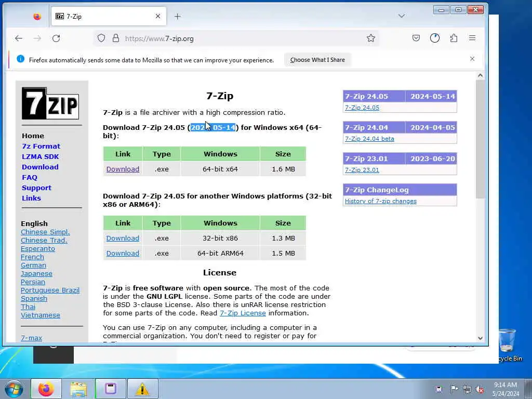532x399 pixels.
Task: Switch language to Chinese Trad.
Action: (44, 240)
